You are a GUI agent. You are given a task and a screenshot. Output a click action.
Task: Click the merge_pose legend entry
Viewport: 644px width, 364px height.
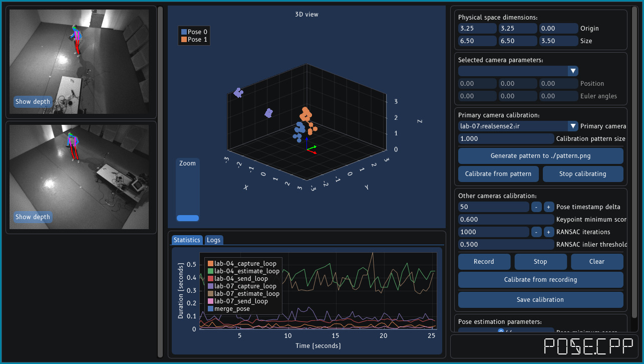pos(233,308)
